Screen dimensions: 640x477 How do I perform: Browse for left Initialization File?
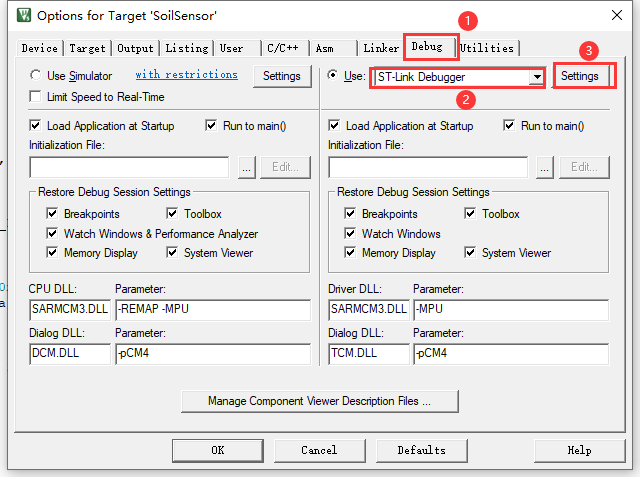point(246,167)
